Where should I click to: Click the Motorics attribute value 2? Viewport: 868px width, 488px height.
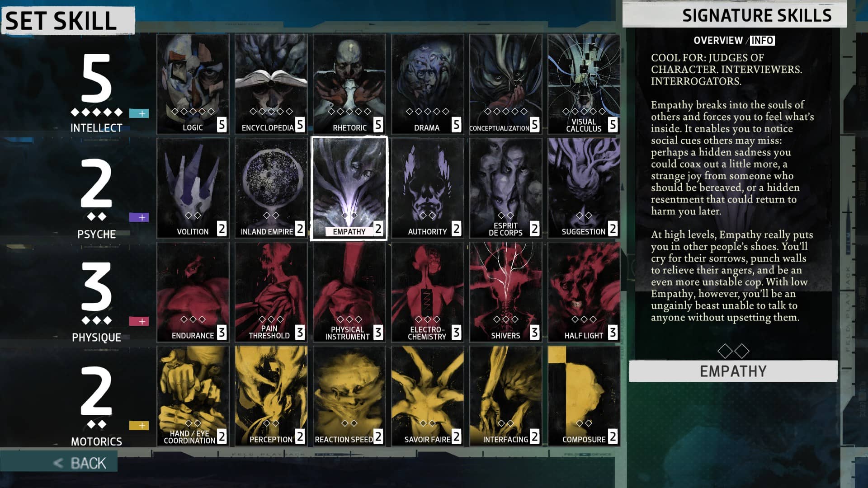[96, 391]
